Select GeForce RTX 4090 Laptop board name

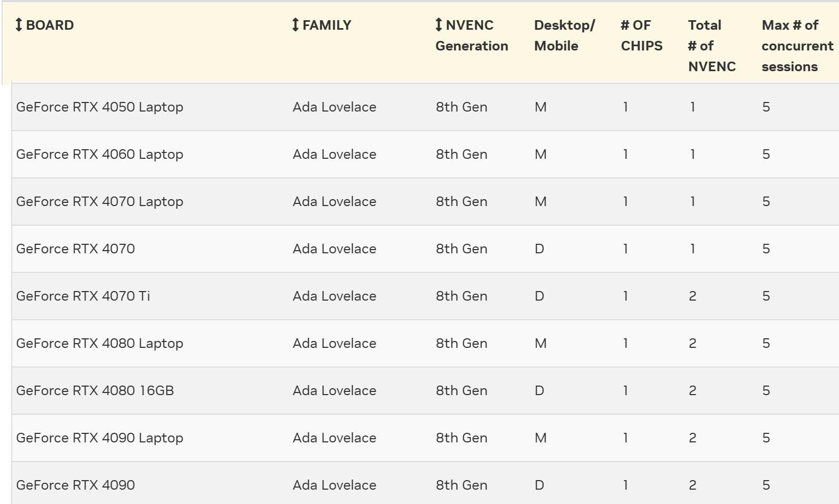(100, 438)
